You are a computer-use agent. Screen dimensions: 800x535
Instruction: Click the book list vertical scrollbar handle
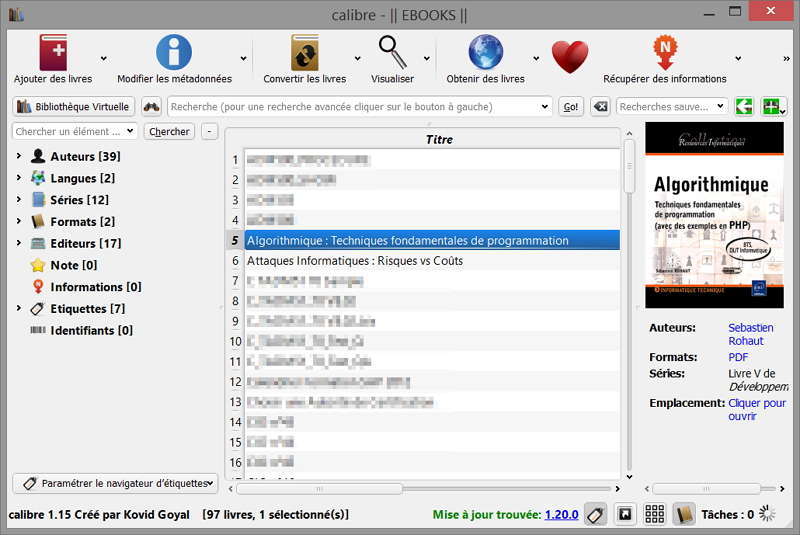(629, 166)
